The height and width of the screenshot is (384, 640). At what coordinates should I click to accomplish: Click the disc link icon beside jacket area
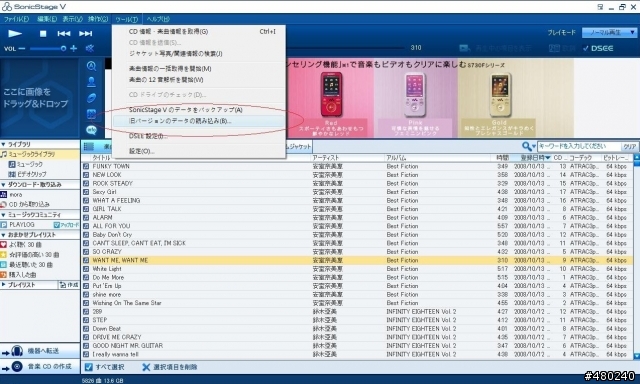[91, 98]
